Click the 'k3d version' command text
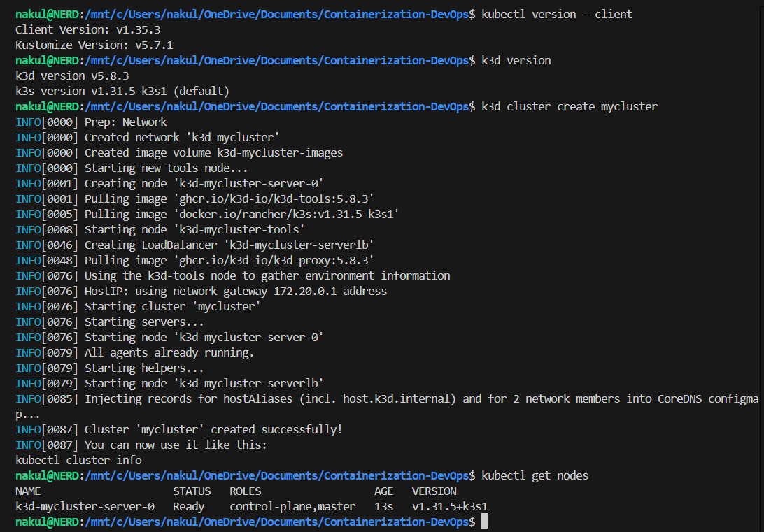The image size is (764, 532). tap(516, 61)
